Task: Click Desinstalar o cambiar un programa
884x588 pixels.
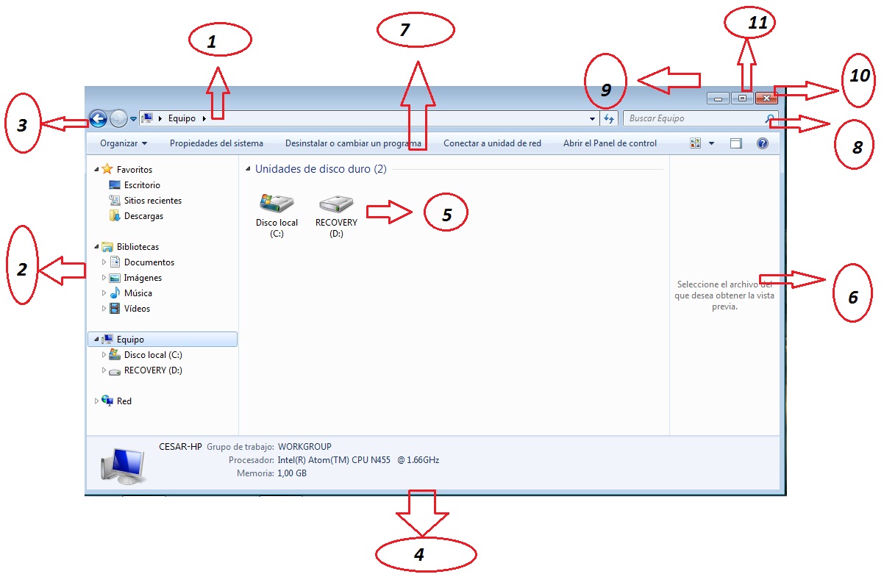Action: [x=353, y=143]
